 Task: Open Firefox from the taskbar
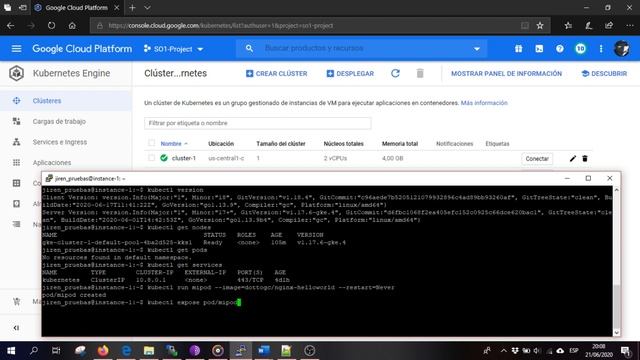(103, 350)
